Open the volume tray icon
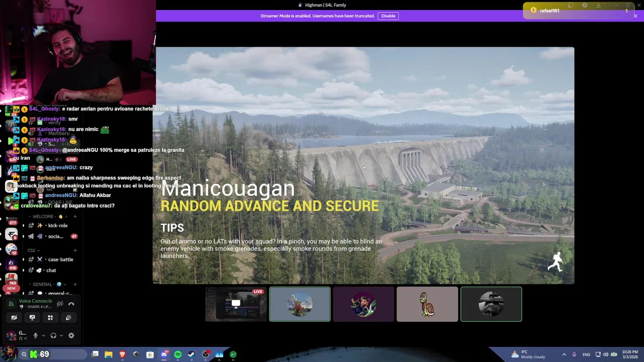The image size is (644, 362). point(606,354)
